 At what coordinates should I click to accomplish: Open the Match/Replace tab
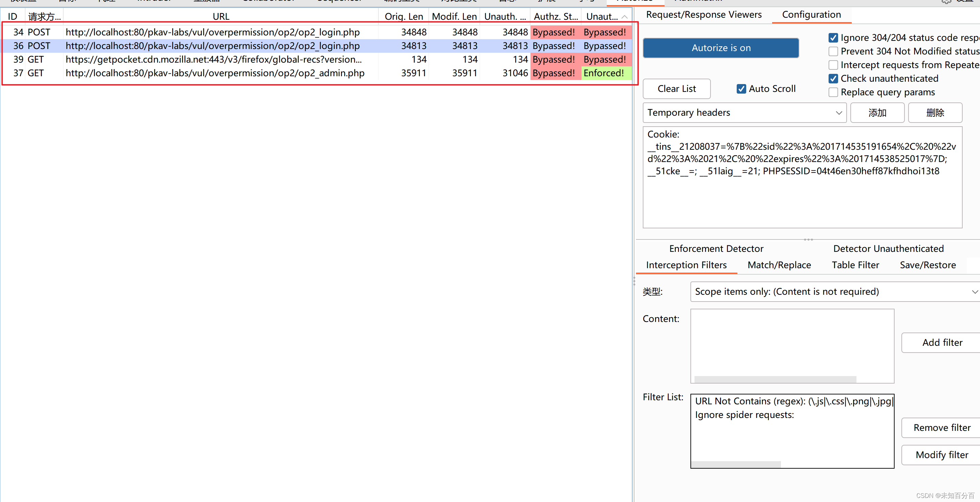coord(779,265)
